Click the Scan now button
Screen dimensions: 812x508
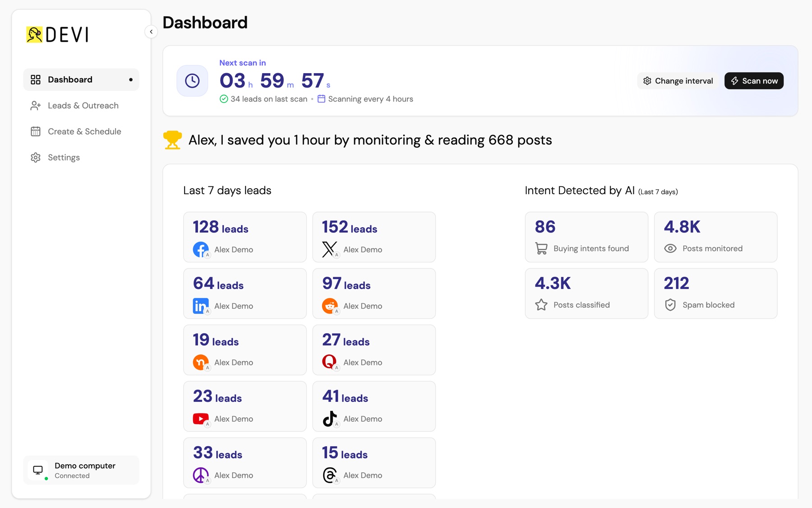click(754, 81)
